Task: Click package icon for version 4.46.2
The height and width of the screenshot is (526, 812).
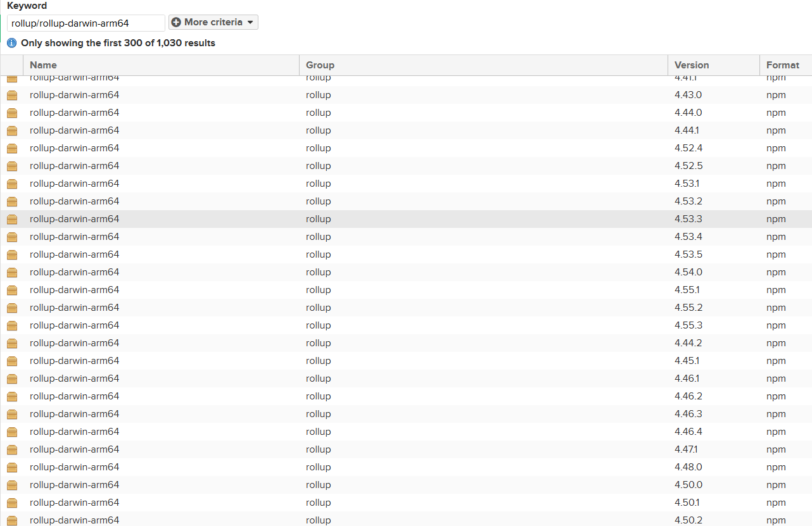Action: click(12, 396)
